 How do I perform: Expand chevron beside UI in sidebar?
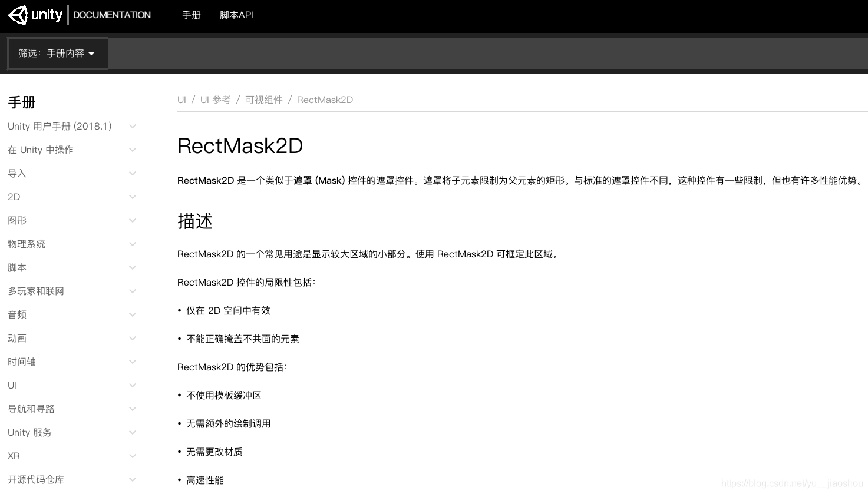point(133,386)
